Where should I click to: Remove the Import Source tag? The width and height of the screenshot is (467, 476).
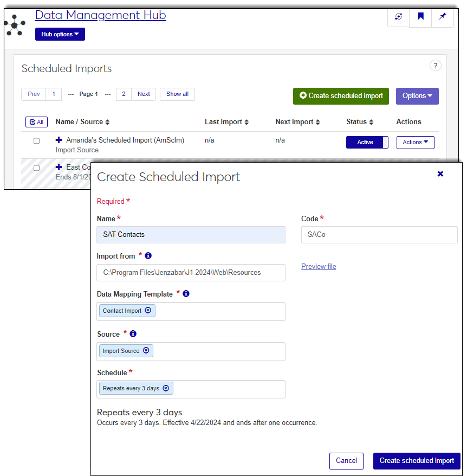click(x=146, y=350)
